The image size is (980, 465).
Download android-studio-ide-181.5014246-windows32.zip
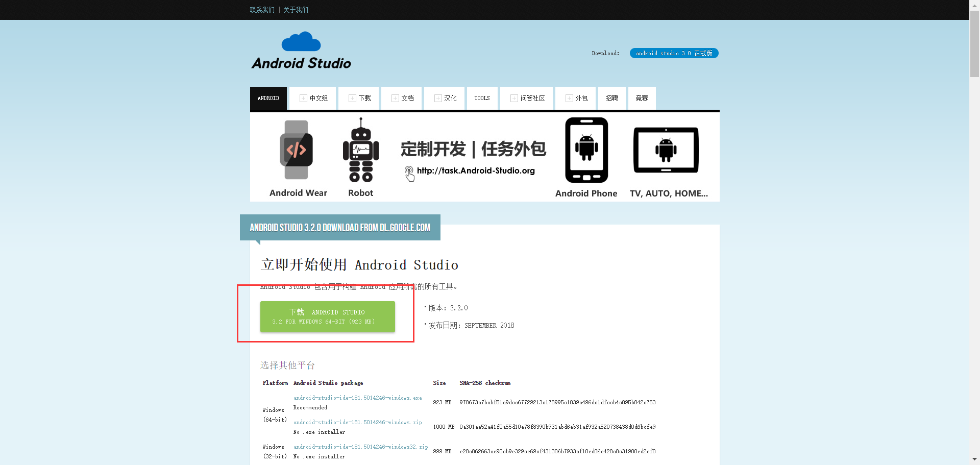pos(361,447)
